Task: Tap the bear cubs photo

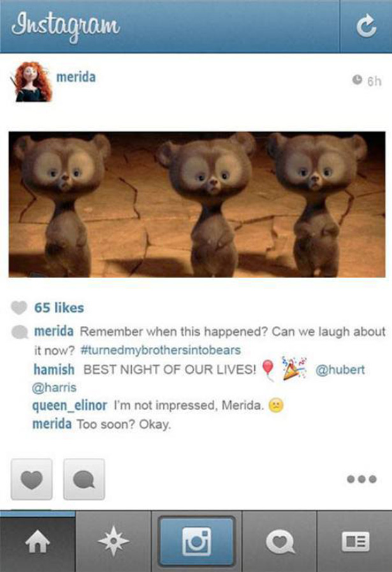Action: pos(197,204)
